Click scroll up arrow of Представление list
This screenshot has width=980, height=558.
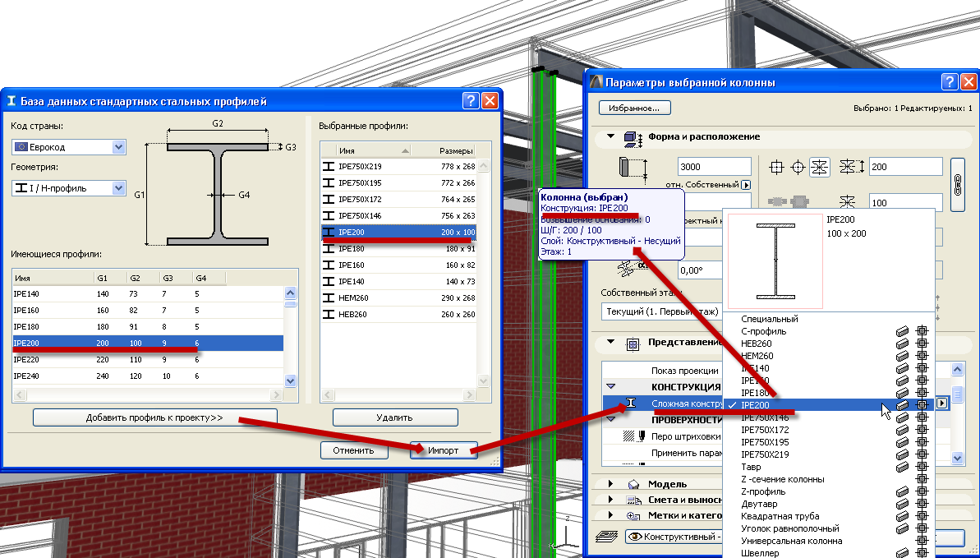(x=958, y=370)
